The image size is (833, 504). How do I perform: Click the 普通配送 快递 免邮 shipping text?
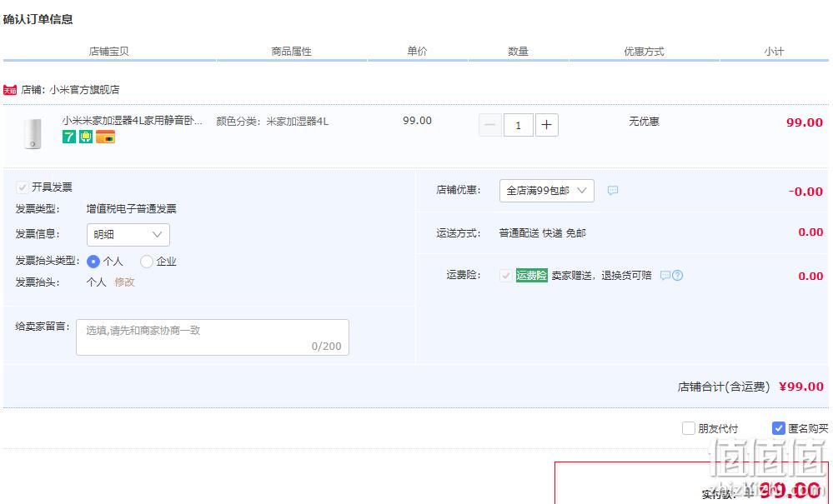542,233
